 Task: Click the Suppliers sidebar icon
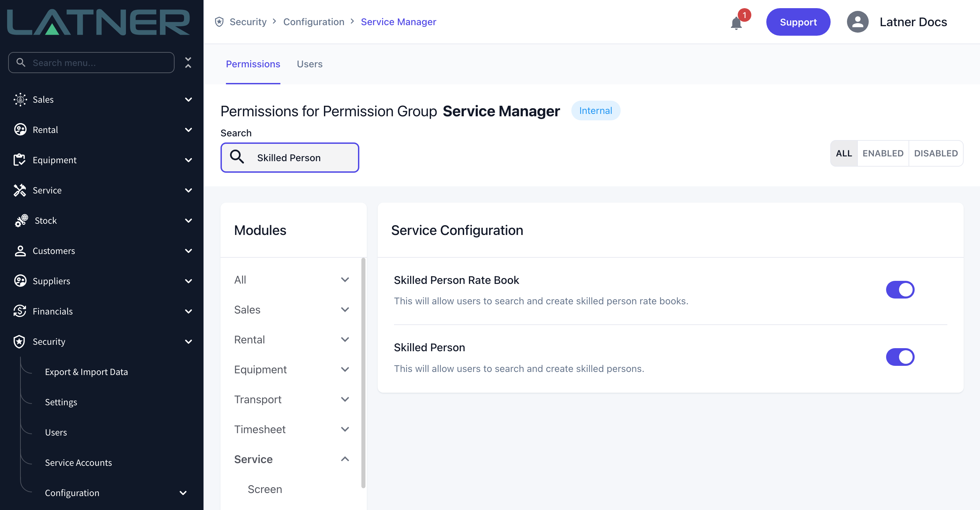(x=20, y=281)
